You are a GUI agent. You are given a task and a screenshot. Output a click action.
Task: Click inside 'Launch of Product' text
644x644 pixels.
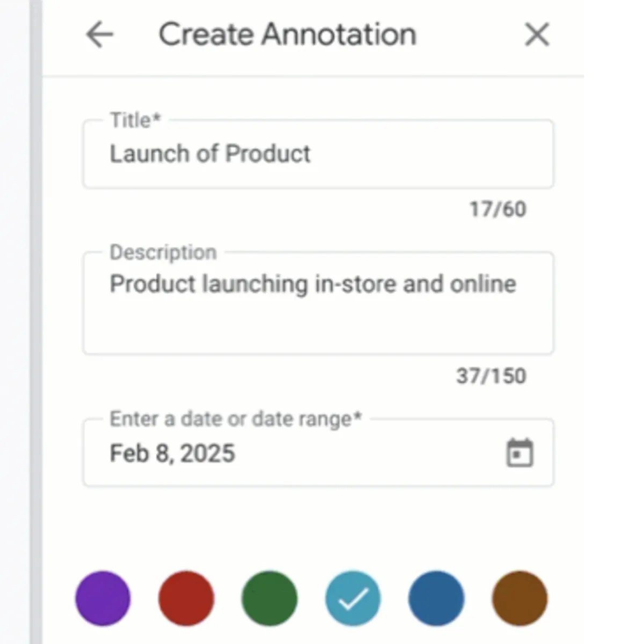209,154
